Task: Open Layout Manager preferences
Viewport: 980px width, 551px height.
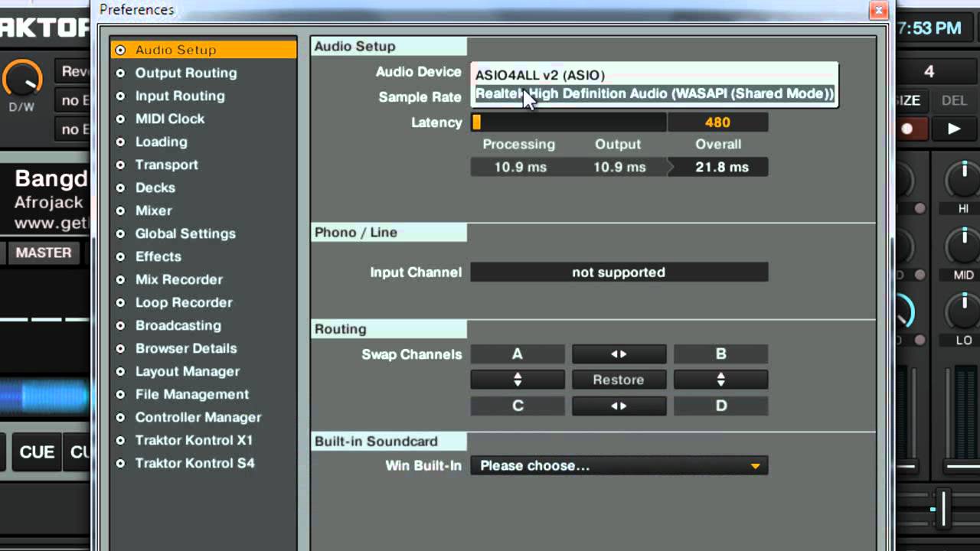Action: coord(188,371)
